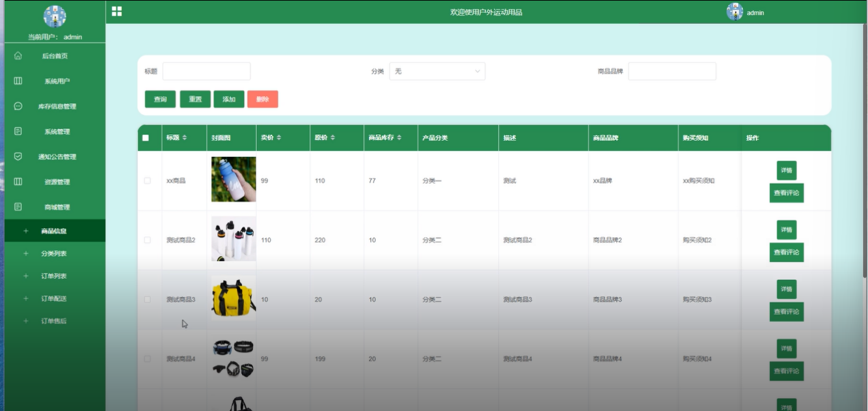
Task: Sort table by 标题 column arrows
Action: (x=184, y=137)
